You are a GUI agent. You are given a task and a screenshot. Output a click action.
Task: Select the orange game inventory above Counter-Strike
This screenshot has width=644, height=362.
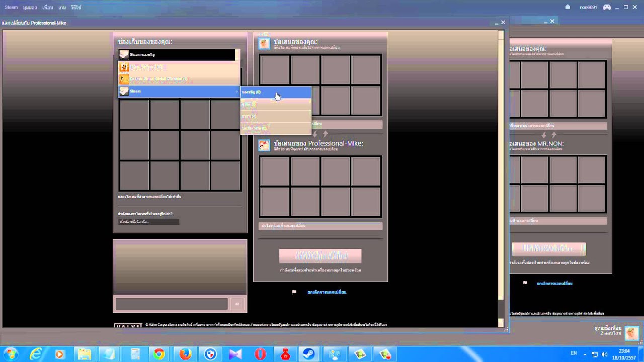(x=179, y=67)
